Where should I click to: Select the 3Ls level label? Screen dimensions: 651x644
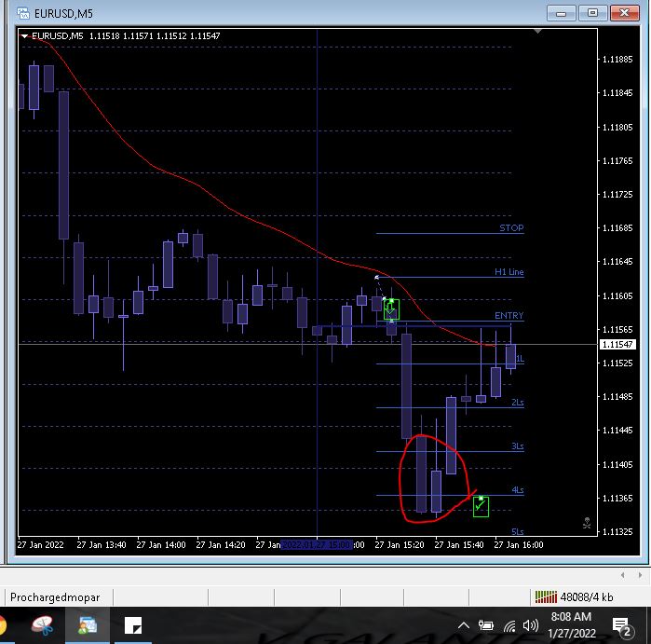(517, 445)
